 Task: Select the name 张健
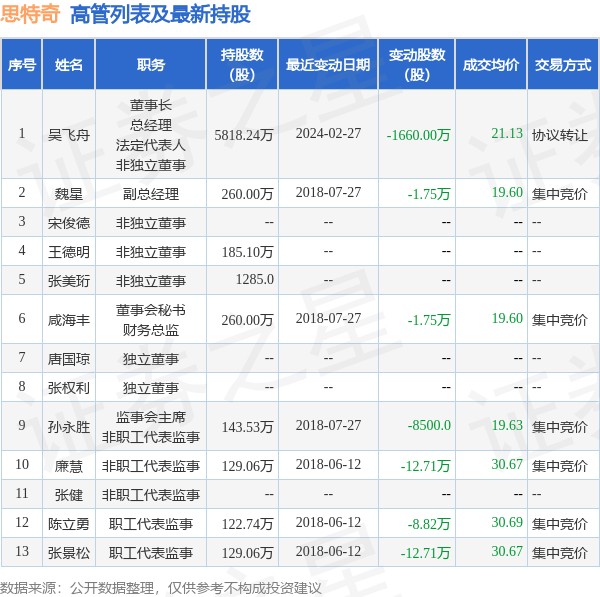[x=68, y=495]
